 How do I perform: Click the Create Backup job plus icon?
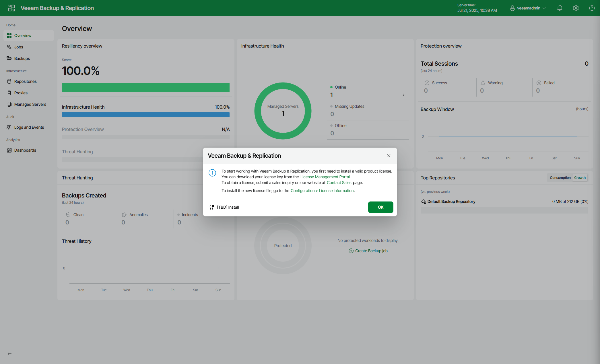[x=351, y=251]
